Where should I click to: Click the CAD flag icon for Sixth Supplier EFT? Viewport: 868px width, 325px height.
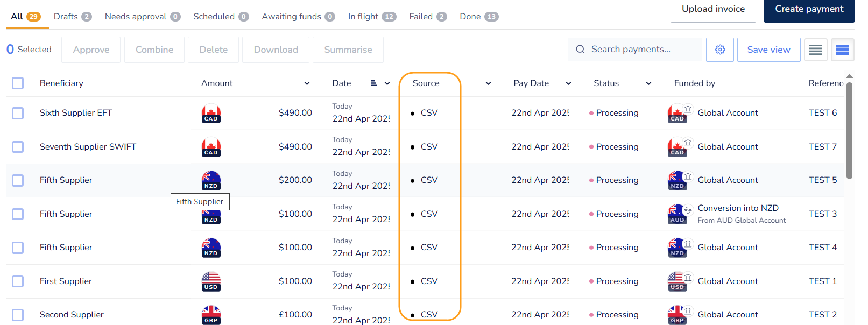[211, 113]
